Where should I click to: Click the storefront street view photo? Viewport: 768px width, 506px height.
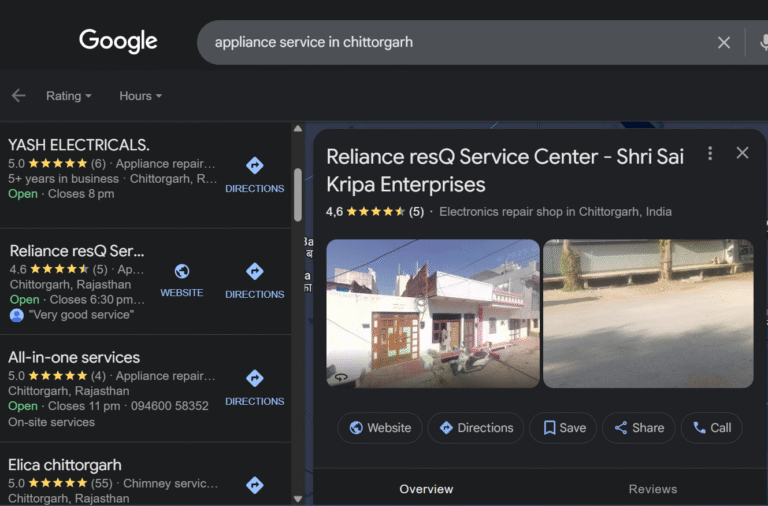(x=432, y=313)
